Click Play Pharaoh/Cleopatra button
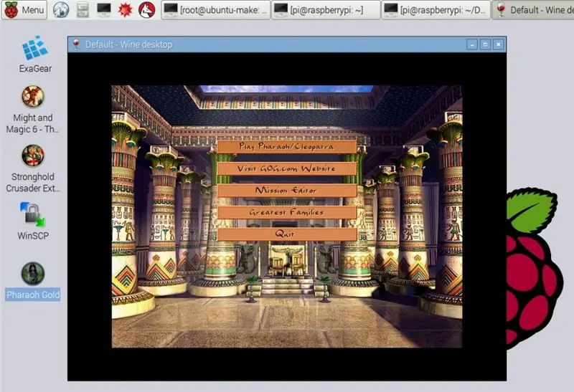The height and width of the screenshot is (392, 574). [286, 147]
